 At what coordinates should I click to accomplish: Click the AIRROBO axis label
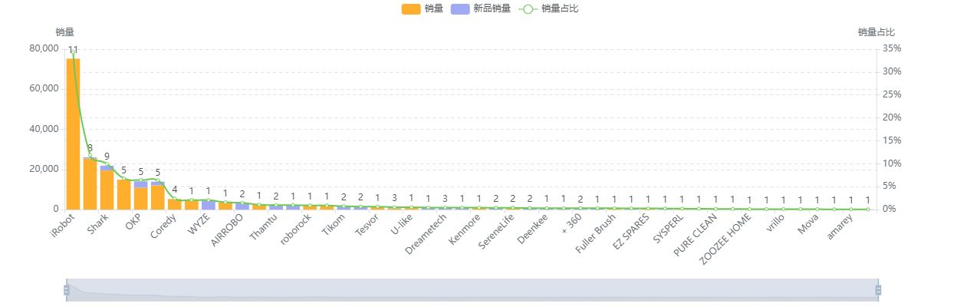[x=228, y=229]
